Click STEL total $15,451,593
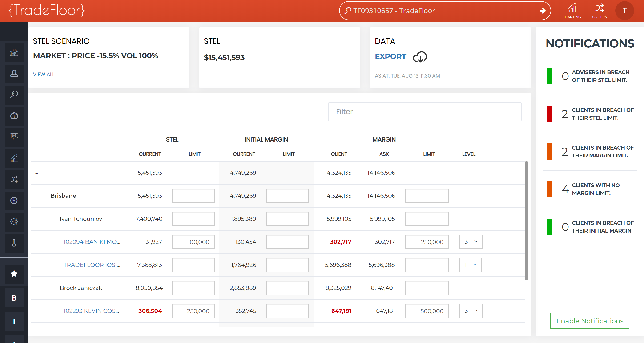The width and height of the screenshot is (644, 343). (224, 57)
